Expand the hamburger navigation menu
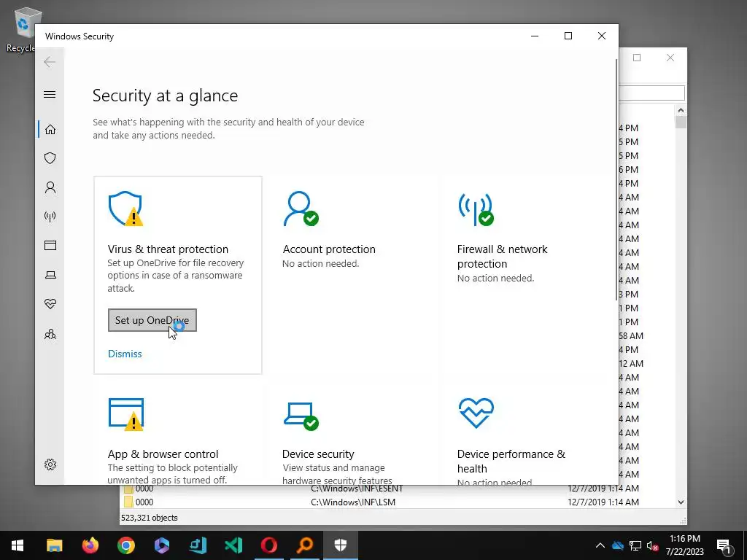Image resolution: width=747 pixels, height=560 pixels. coord(50,94)
